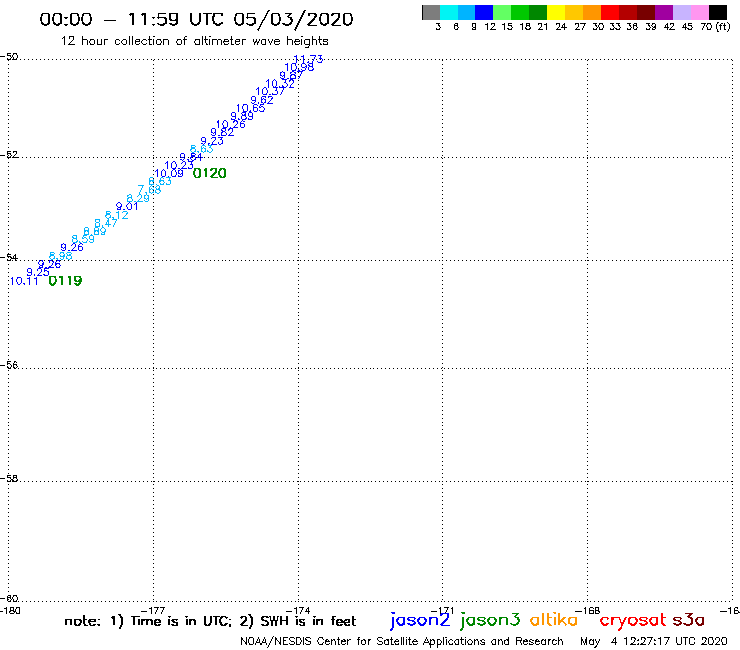Click the 8.59 wave height value
The image size is (740, 650).
click(83, 239)
